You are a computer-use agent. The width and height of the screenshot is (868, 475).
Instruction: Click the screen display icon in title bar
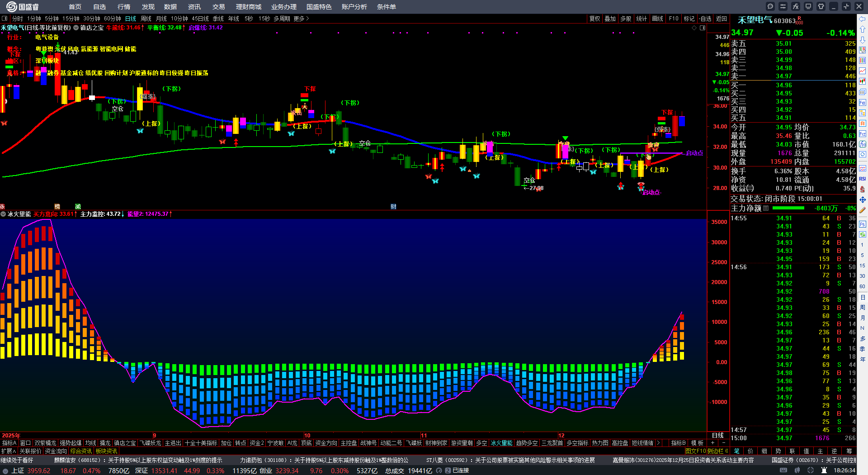pos(808,6)
